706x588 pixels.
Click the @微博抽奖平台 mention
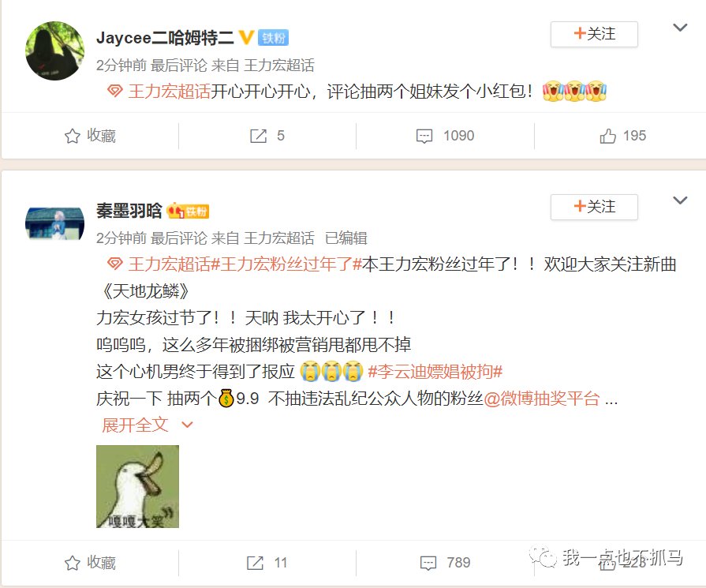(542, 399)
